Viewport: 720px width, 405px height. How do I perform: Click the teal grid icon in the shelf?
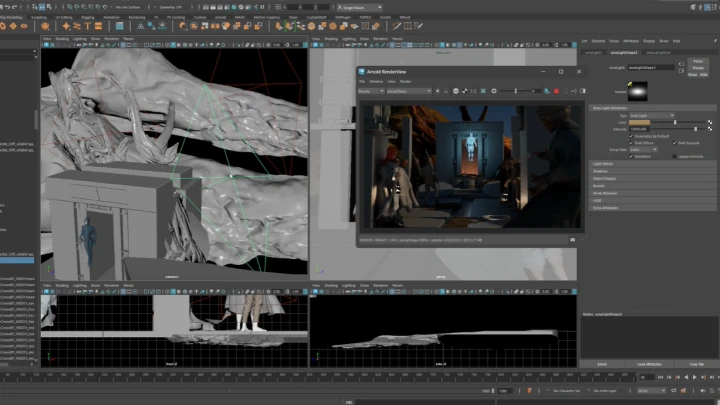[119, 26]
